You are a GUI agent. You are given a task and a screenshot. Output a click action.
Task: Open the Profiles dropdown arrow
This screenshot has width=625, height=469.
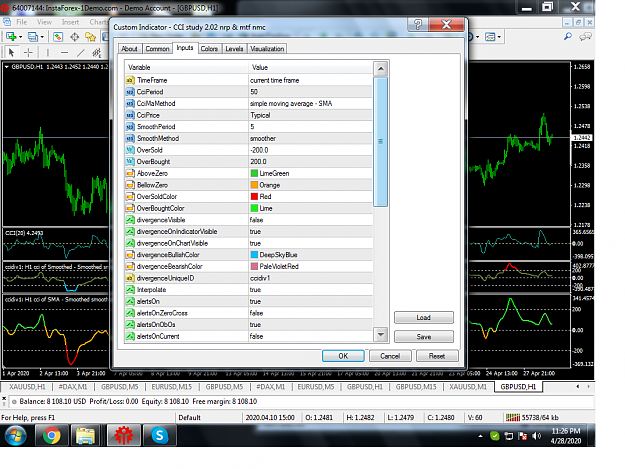[42, 37]
